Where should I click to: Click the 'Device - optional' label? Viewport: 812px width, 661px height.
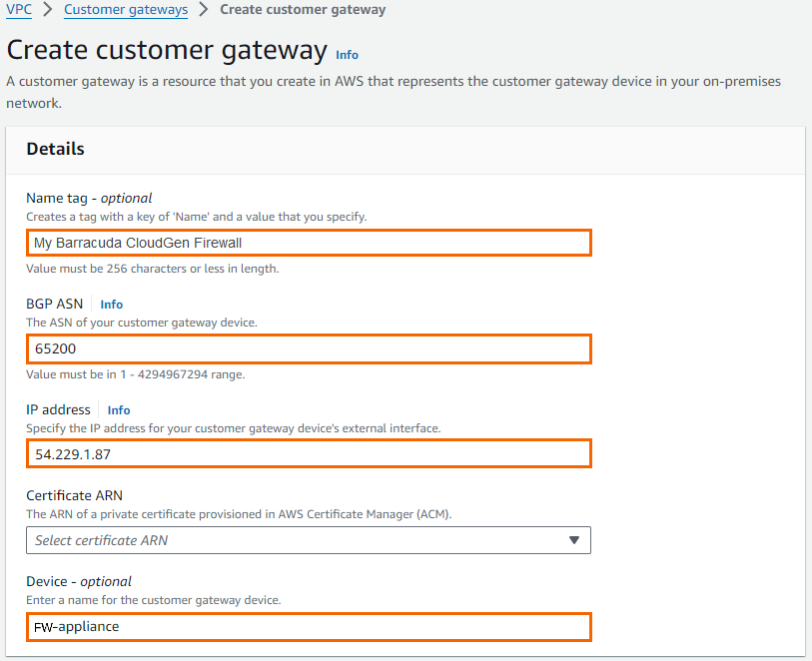[79, 582]
